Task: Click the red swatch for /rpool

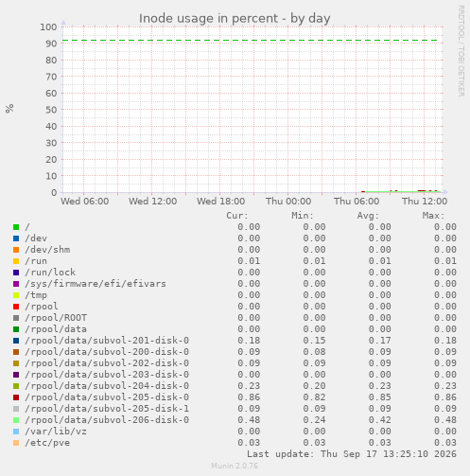Action: point(16,307)
